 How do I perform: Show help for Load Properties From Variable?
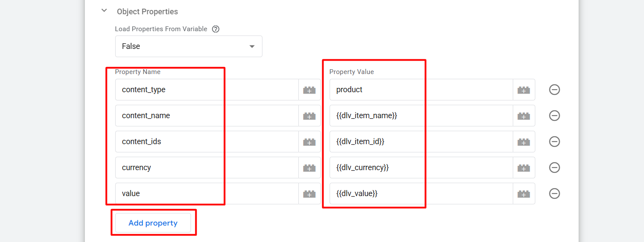click(x=215, y=29)
